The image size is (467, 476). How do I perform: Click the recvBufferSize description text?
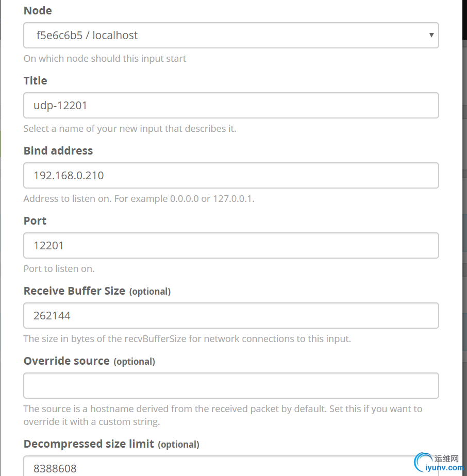pos(187,338)
